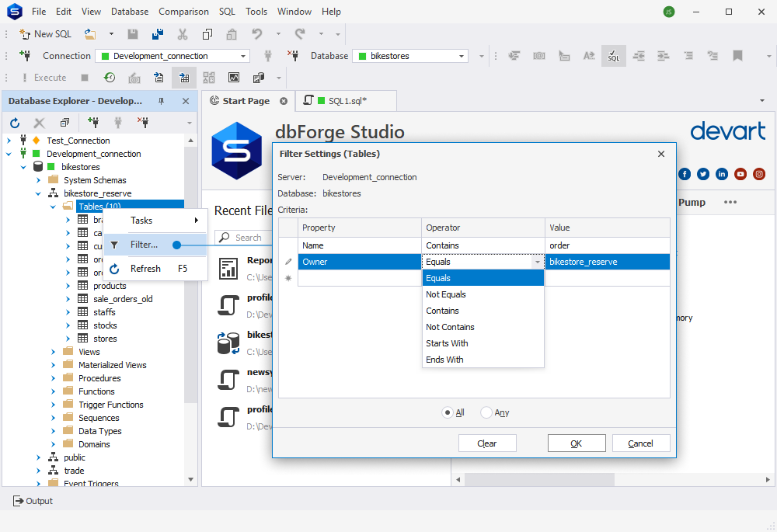Click the Undo arrow icon
The height and width of the screenshot is (532, 777).
256,34
